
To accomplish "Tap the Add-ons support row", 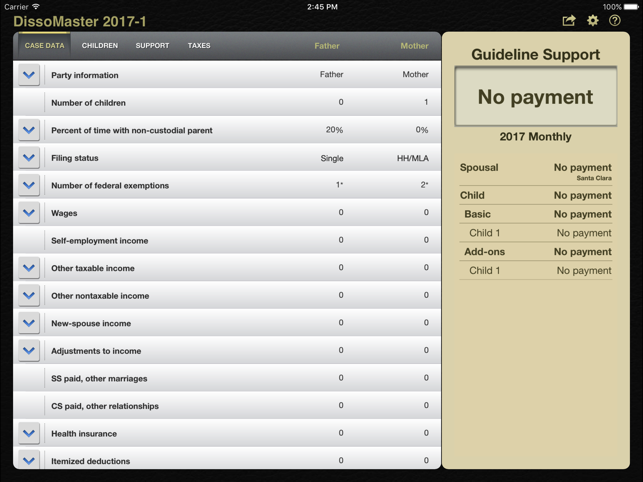I will [x=536, y=252].
